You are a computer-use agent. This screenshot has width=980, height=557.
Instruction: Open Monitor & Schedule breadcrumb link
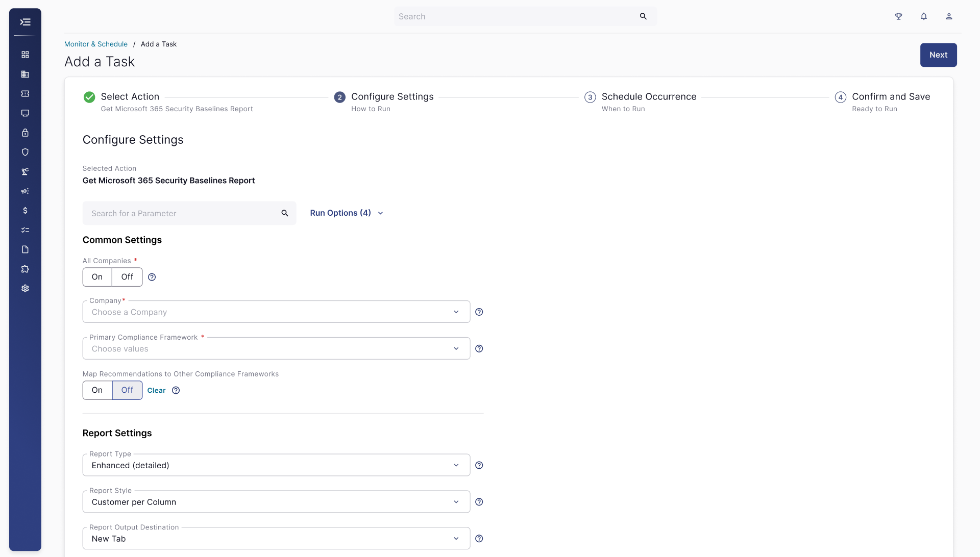(x=96, y=44)
